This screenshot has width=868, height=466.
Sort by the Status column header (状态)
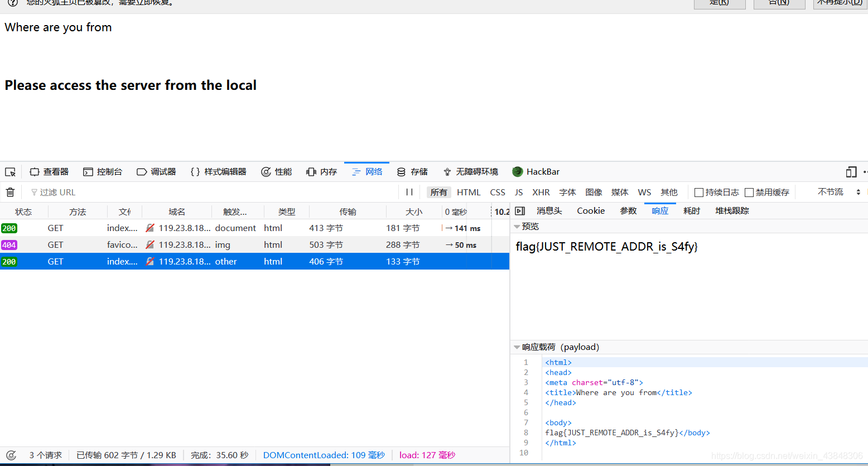click(x=23, y=212)
